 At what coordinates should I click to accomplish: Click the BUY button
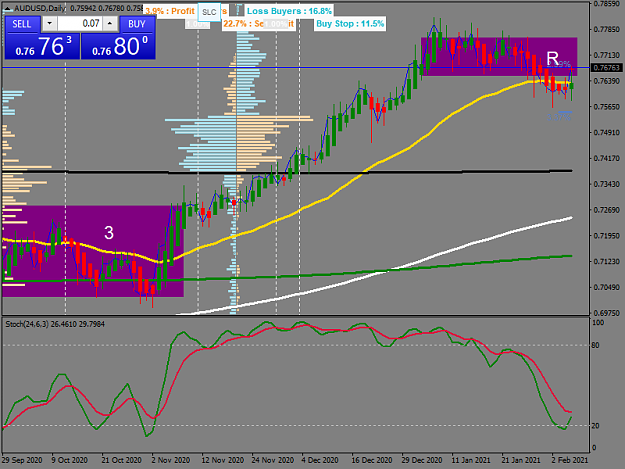(137, 24)
